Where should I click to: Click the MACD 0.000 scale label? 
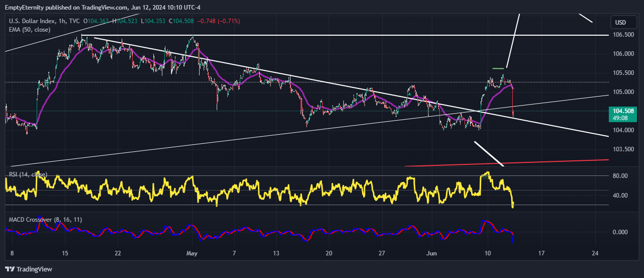pyautogui.click(x=620, y=232)
